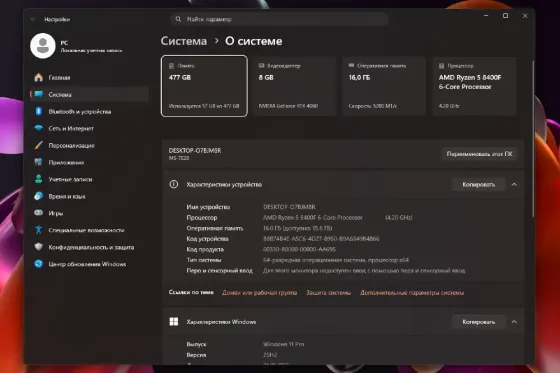This screenshot has height=373, width=560.
Task: Maximize the Settings window
Action: (505, 16)
